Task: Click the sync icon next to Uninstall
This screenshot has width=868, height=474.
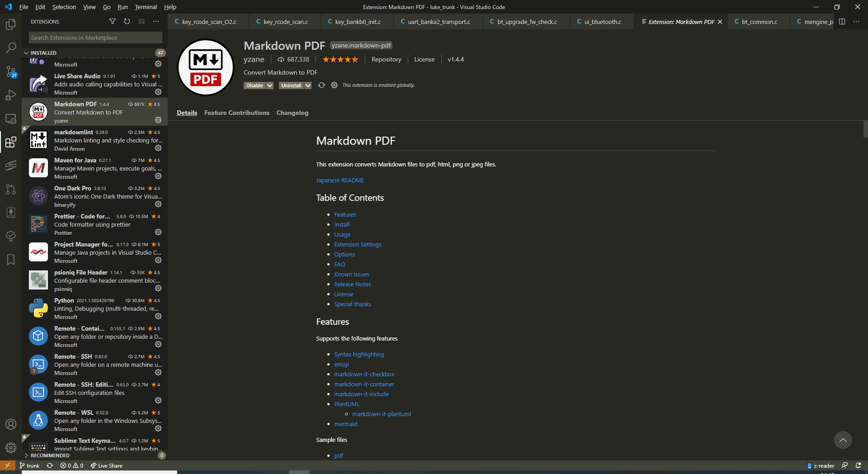Action: pyautogui.click(x=321, y=85)
